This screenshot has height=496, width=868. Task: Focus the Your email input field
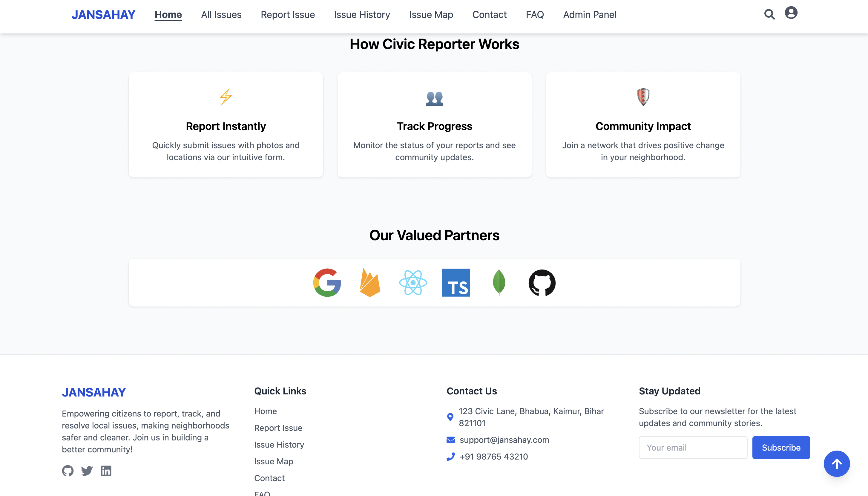tap(693, 447)
